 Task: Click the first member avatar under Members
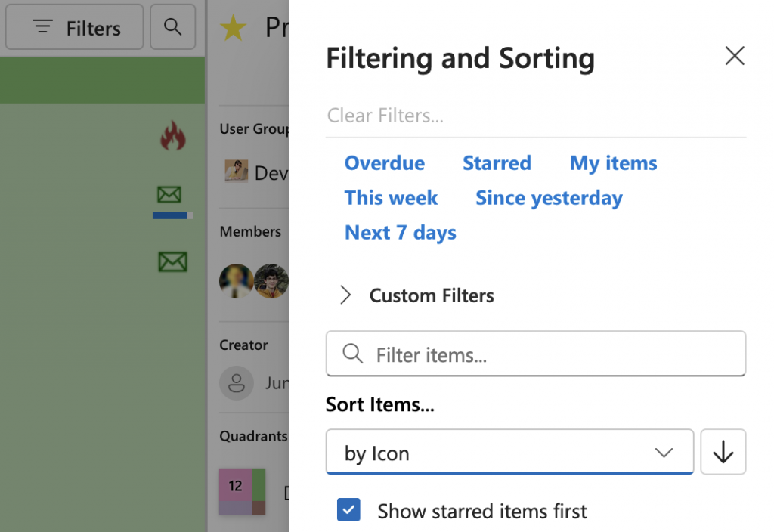[x=237, y=280]
